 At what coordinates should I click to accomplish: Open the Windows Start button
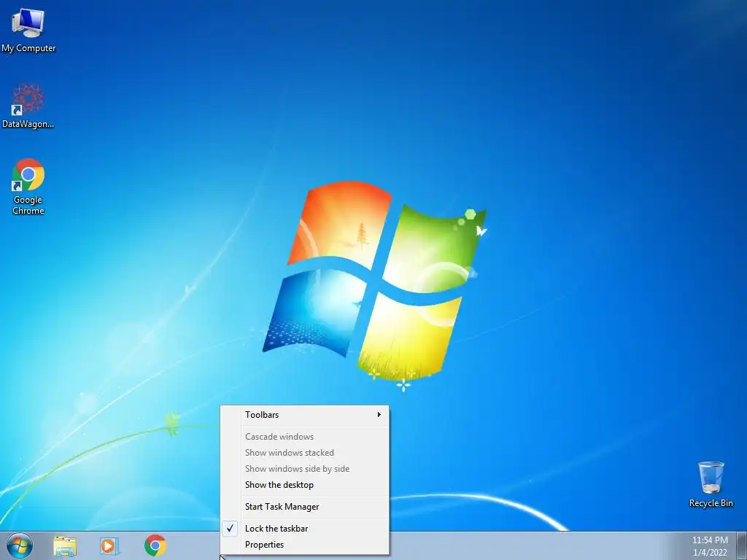20,545
